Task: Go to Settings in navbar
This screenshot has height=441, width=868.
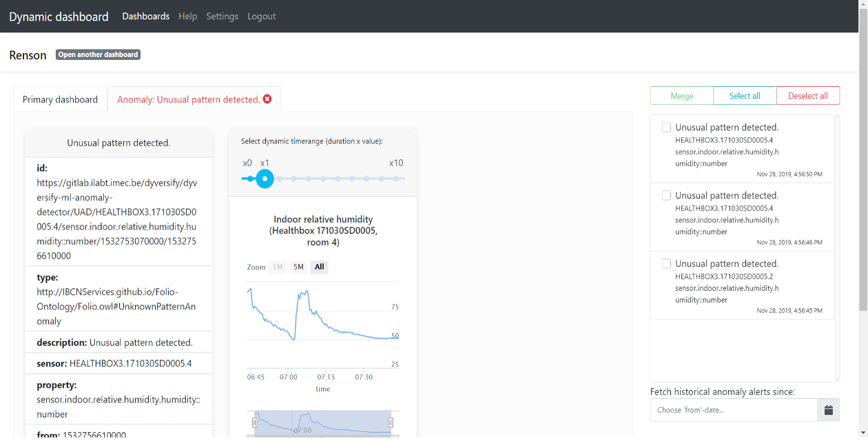Action: (x=222, y=17)
